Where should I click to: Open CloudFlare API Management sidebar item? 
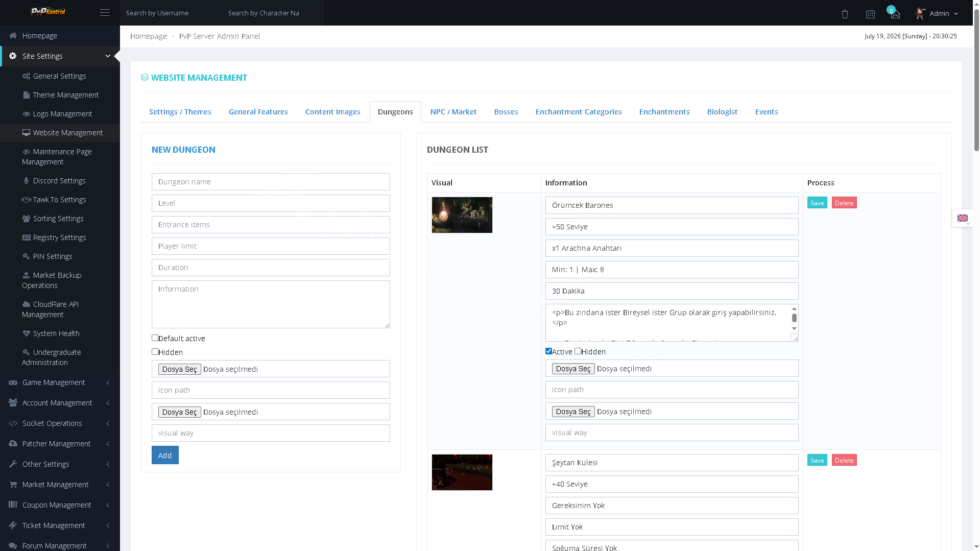pyautogui.click(x=60, y=309)
